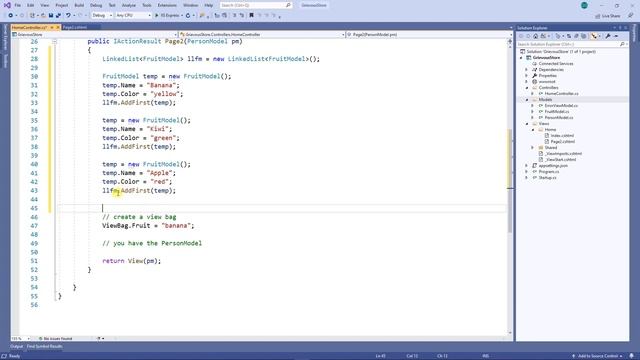Select Program.cs file

click(x=549, y=171)
